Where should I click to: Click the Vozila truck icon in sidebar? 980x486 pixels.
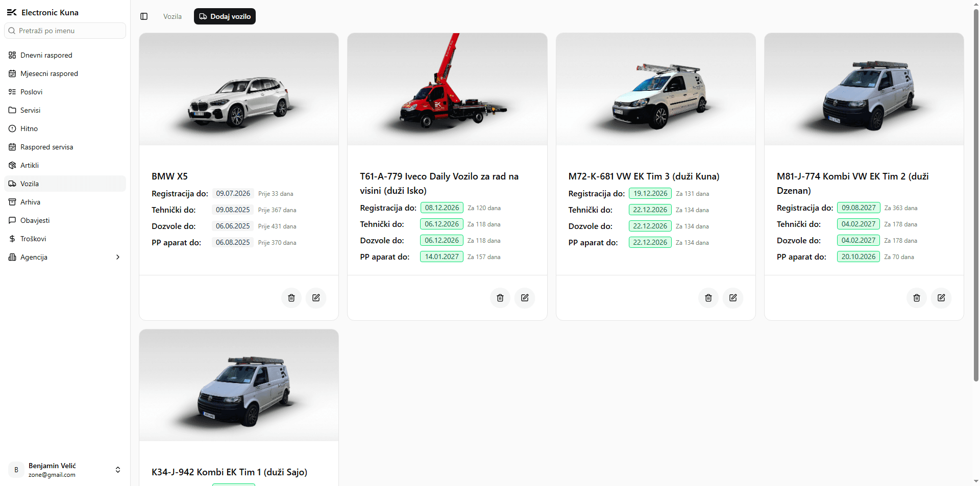[x=12, y=184]
